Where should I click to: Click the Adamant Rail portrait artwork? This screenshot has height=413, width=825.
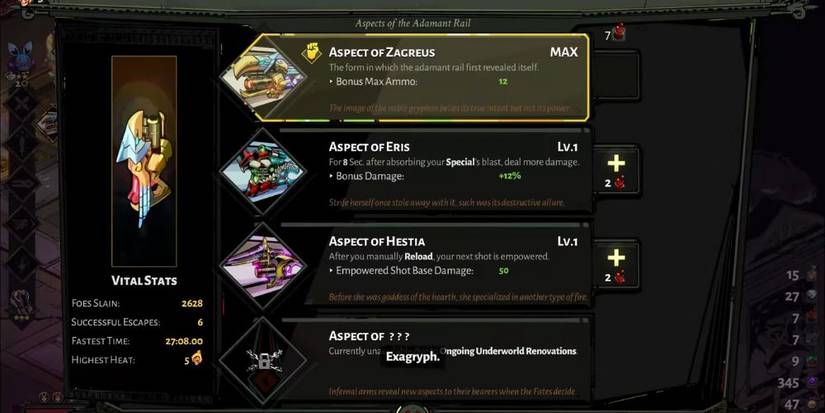tap(144, 160)
